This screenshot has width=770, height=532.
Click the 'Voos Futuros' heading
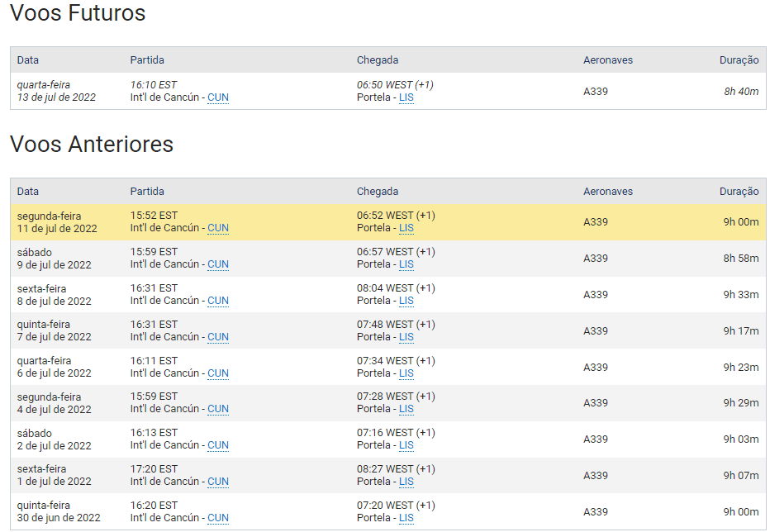78,12
